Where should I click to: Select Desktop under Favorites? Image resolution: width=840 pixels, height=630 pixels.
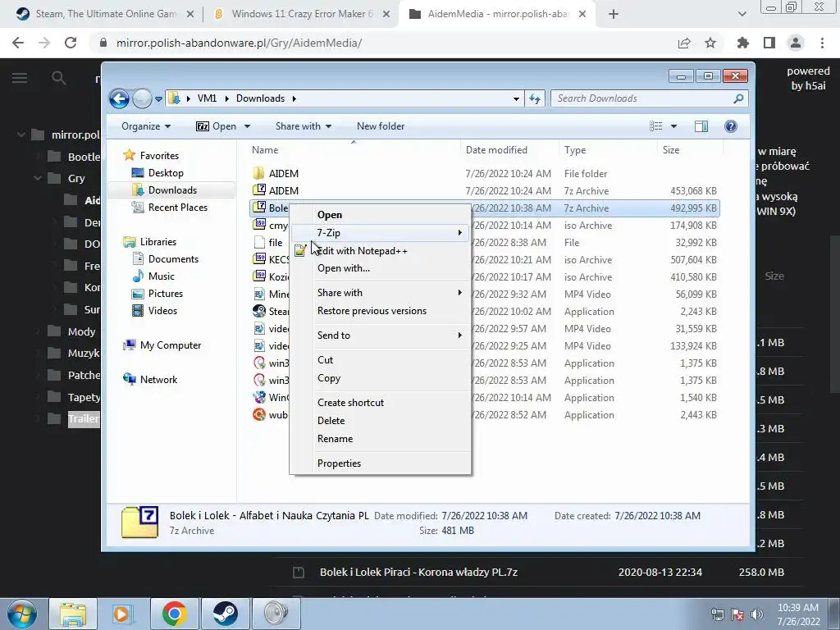(166, 173)
